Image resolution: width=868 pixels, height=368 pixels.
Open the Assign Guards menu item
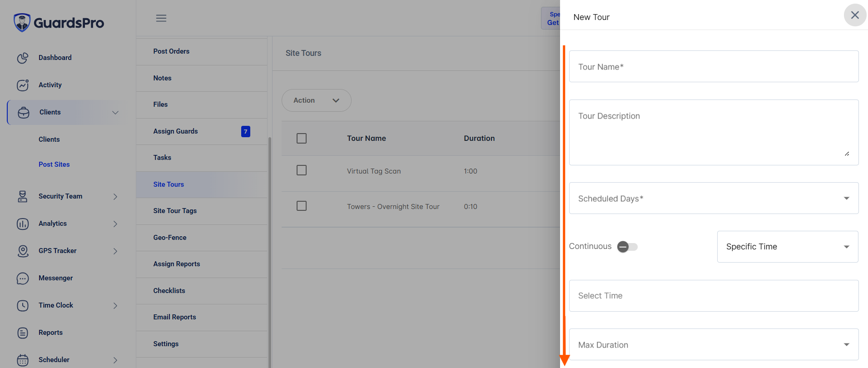(202, 131)
